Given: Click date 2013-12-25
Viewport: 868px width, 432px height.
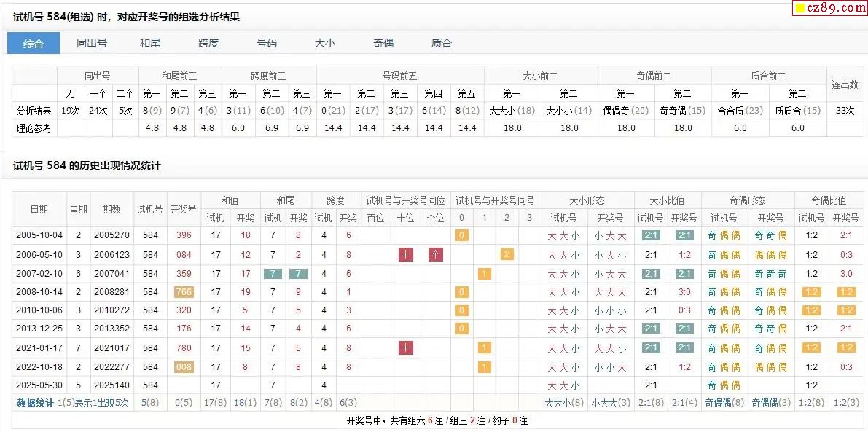Looking at the screenshot, I should click(39, 329).
